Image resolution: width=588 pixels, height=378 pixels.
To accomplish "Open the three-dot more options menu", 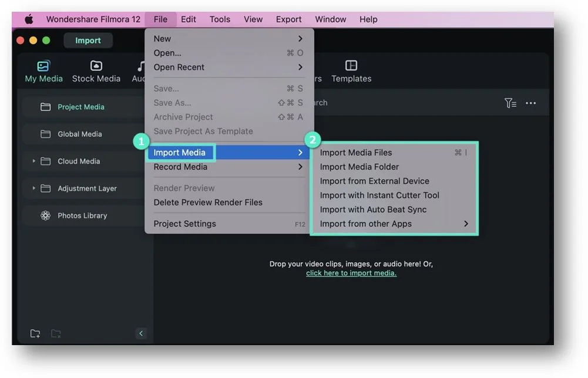I will tap(530, 103).
